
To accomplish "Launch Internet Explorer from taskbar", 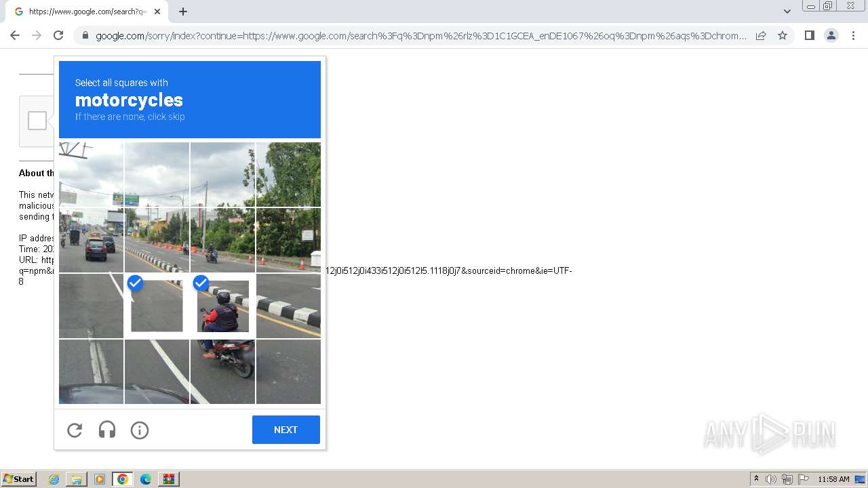I will [x=54, y=479].
